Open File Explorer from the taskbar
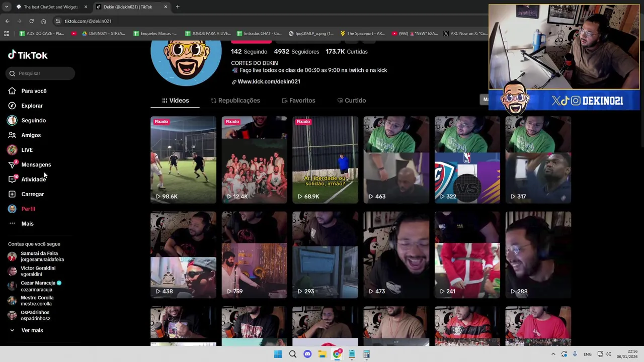The width and height of the screenshot is (644, 362). coord(322,354)
